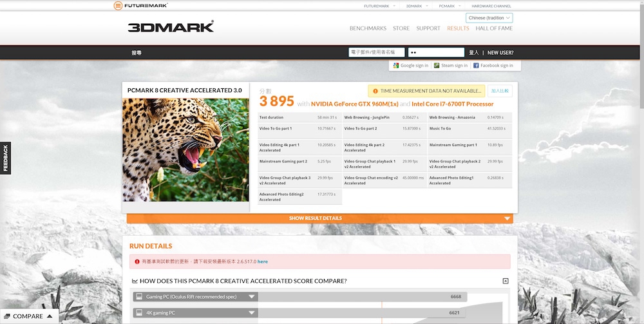Expand SHOW RESULT DETAILS bar arrow

coord(507,218)
